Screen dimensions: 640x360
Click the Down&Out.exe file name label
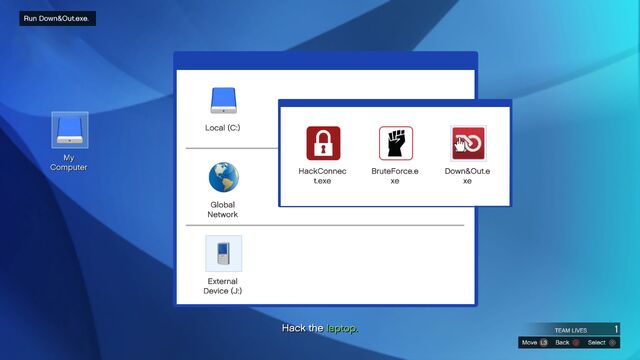[x=467, y=176]
